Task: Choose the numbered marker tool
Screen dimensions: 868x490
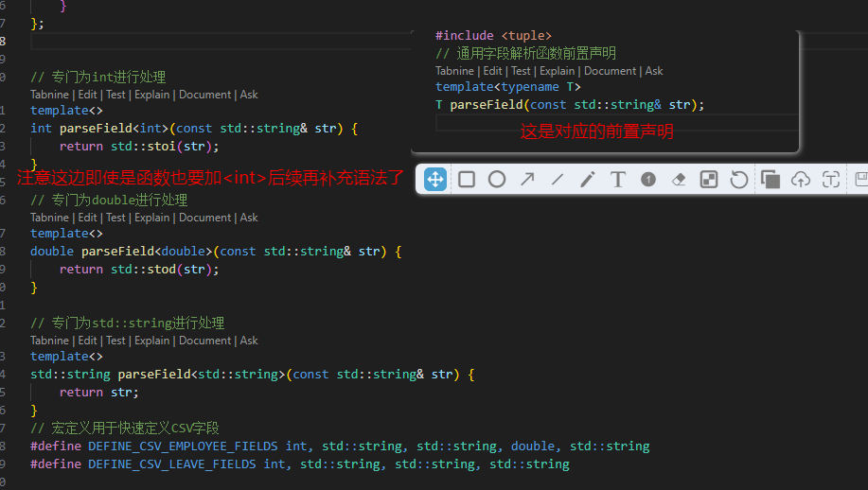Action: (x=648, y=179)
